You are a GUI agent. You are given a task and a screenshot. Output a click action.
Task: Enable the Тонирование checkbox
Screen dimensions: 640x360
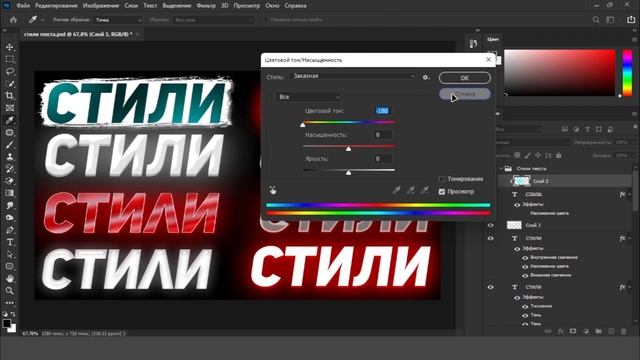[x=442, y=179]
